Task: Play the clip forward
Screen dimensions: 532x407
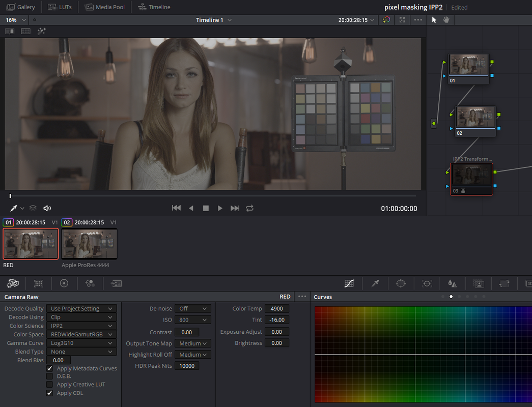Action: click(x=220, y=208)
